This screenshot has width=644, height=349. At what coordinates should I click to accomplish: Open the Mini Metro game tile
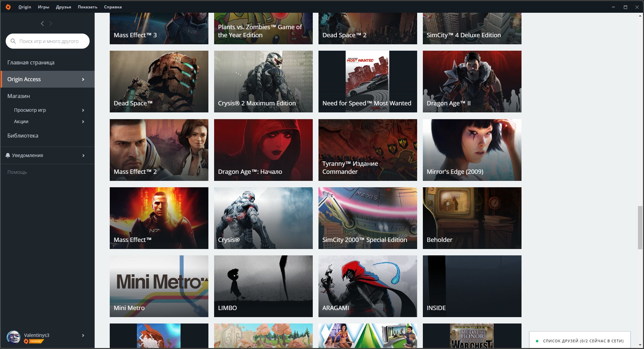(159, 286)
